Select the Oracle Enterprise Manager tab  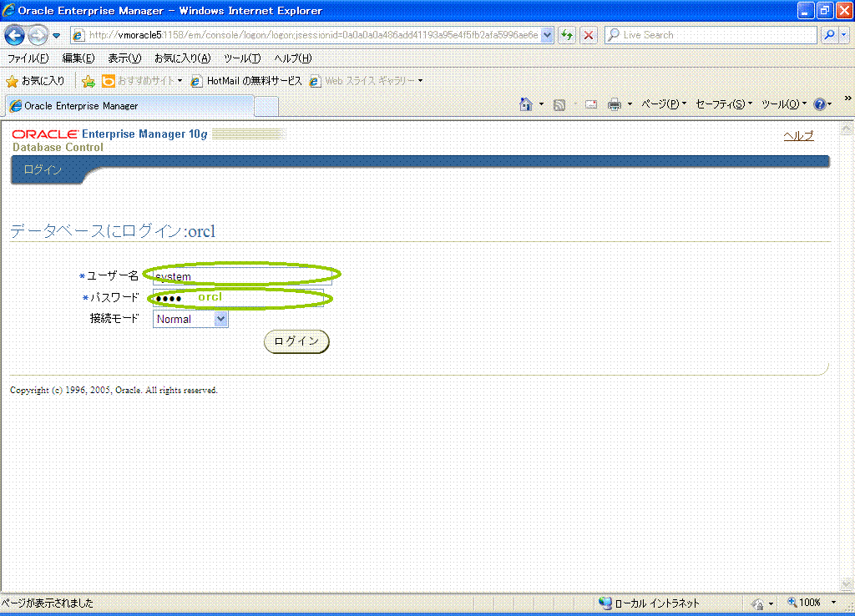click(x=129, y=106)
